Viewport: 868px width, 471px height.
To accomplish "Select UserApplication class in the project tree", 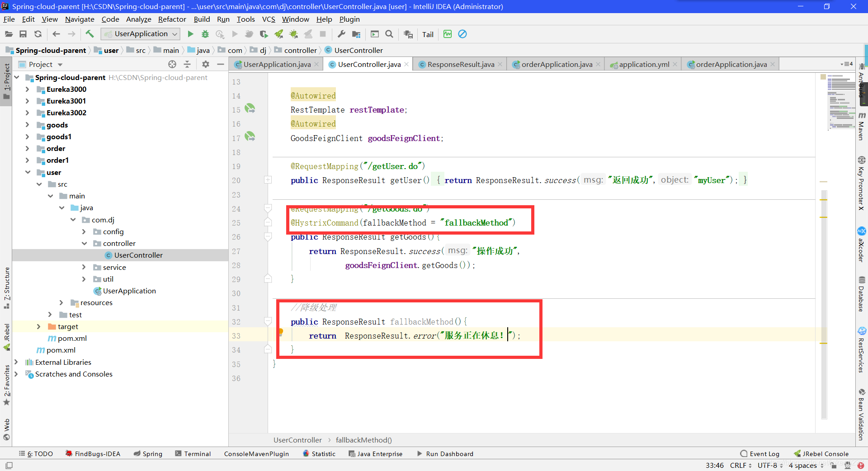I will 129,291.
